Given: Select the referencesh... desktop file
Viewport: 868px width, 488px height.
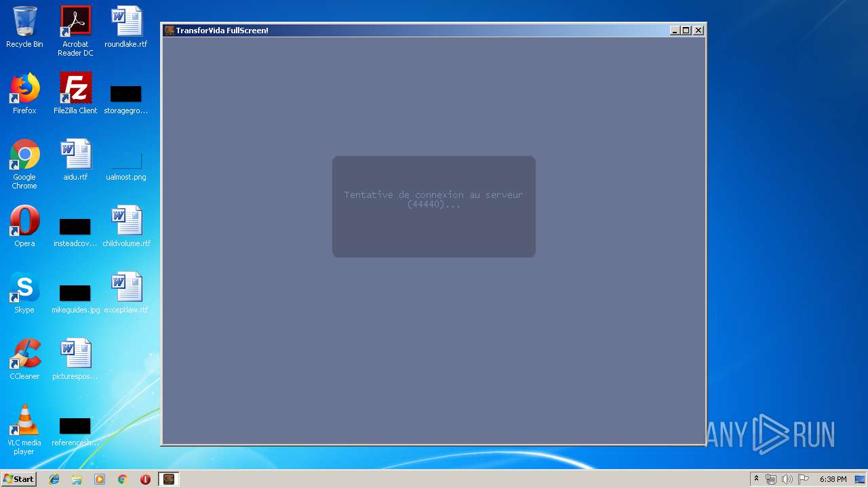Looking at the screenshot, I should click(x=75, y=432).
